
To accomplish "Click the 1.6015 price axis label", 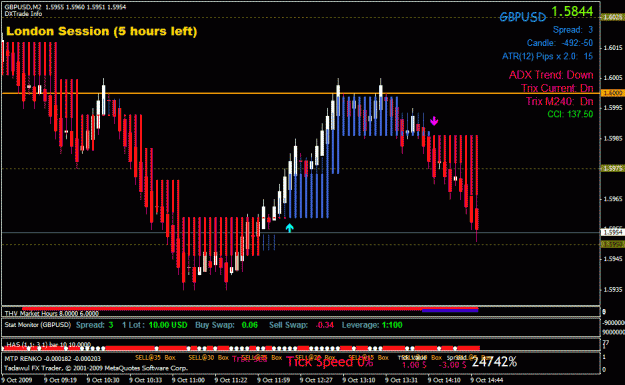I will 613,48.
